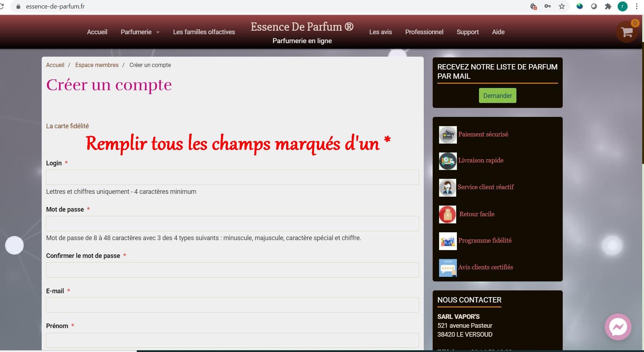Click the 'Parfumerie en ligne' subtitle
The width and height of the screenshot is (644, 352).
pos(302,41)
